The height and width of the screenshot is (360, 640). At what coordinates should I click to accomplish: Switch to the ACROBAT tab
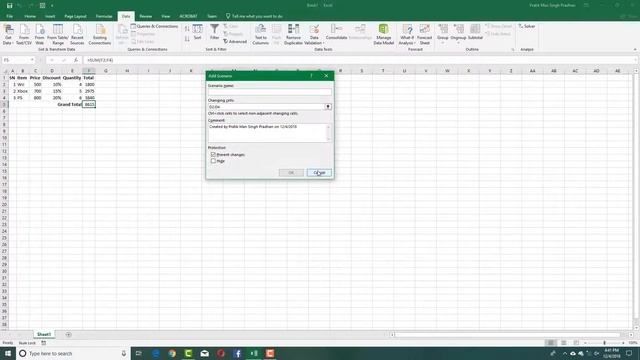pyautogui.click(x=188, y=16)
